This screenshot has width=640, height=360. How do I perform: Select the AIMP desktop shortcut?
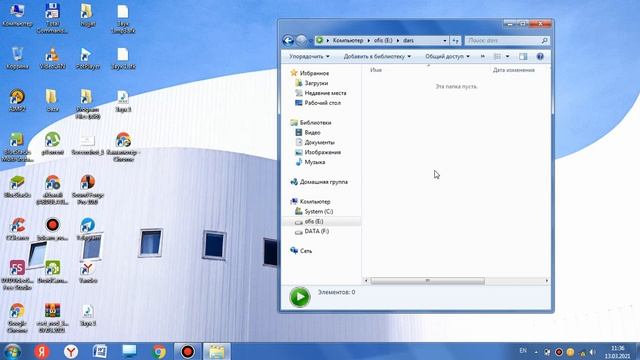(x=17, y=101)
